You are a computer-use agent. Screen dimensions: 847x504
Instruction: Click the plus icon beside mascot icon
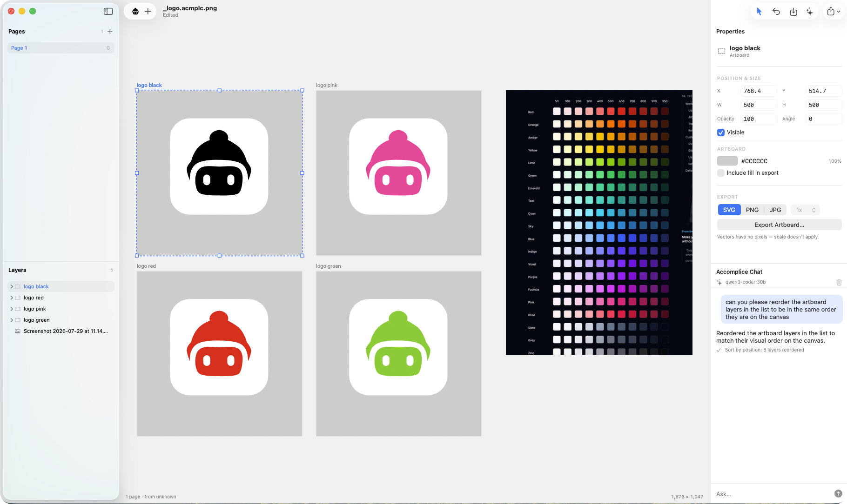click(x=148, y=11)
